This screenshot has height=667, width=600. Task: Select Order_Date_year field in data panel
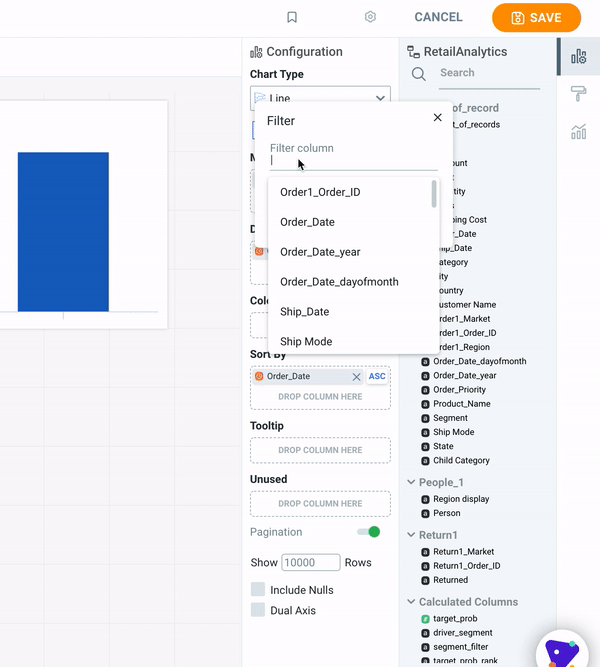point(465,376)
